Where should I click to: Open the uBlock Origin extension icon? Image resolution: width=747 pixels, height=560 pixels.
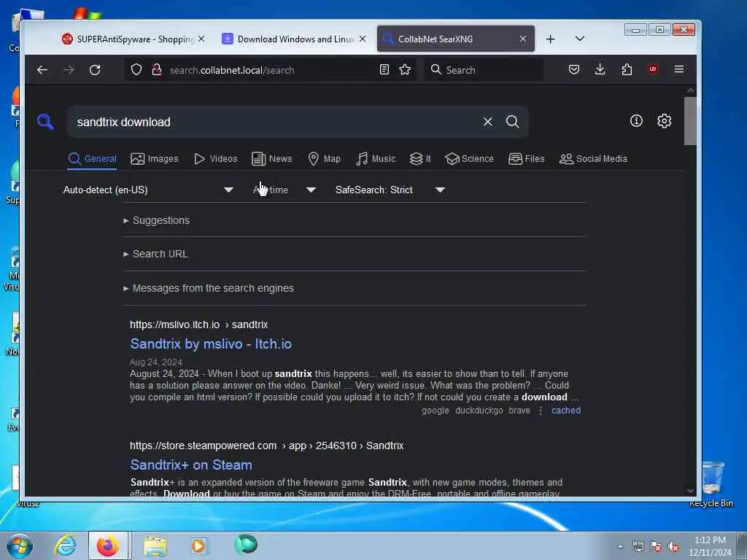pyautogui.click(x=653, y=69)
